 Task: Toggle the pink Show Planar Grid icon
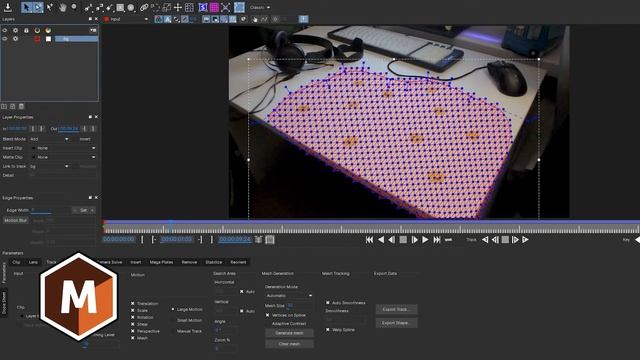[x=214, y=7]
